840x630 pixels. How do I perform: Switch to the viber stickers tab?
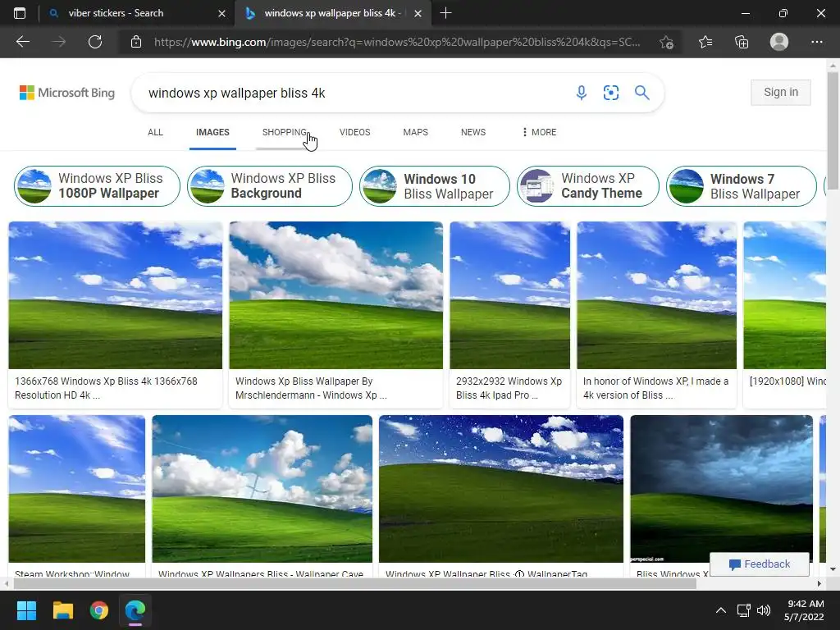point(137,13)
